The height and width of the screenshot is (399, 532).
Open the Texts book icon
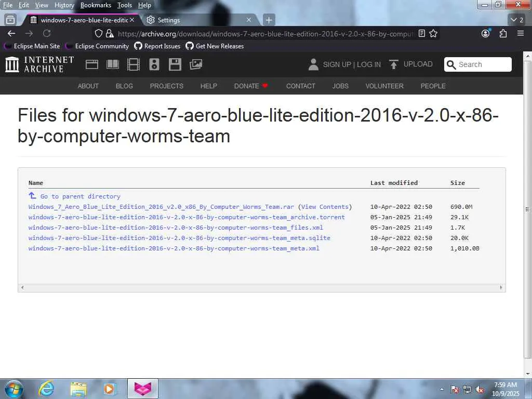tap(113, 64)
